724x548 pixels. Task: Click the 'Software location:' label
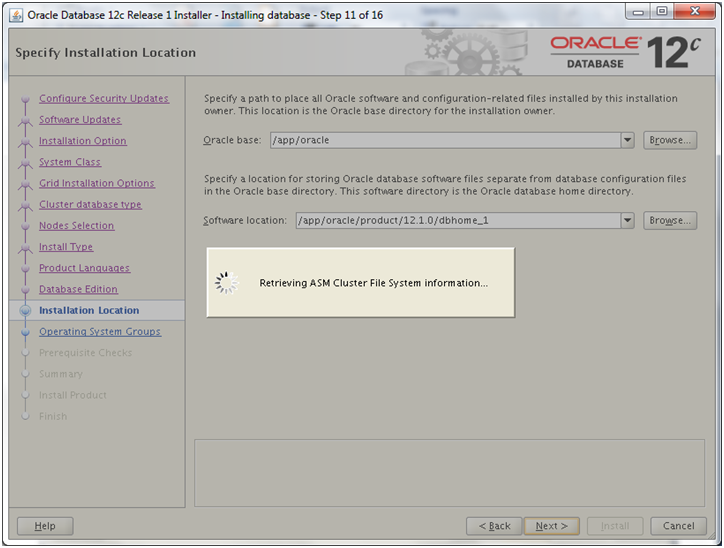pyautogui.click(x=245, y=221)
